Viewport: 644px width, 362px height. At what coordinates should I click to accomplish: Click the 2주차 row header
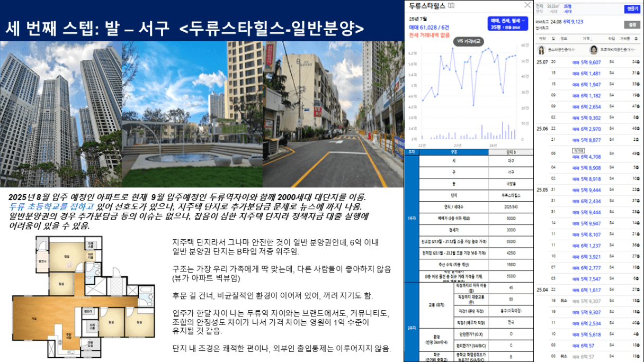click(411, 321)
